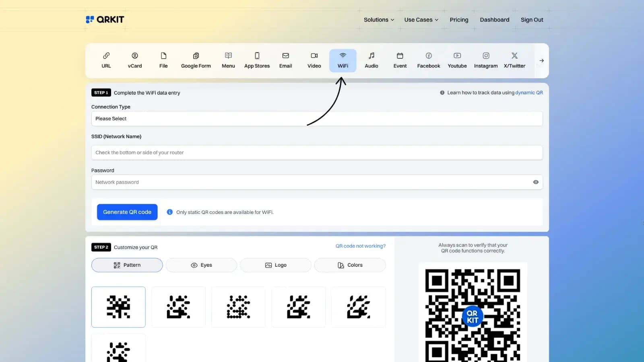Toggle password visibility with the eye icon
This screenshot has width=644, height=362.
(535, 182)
